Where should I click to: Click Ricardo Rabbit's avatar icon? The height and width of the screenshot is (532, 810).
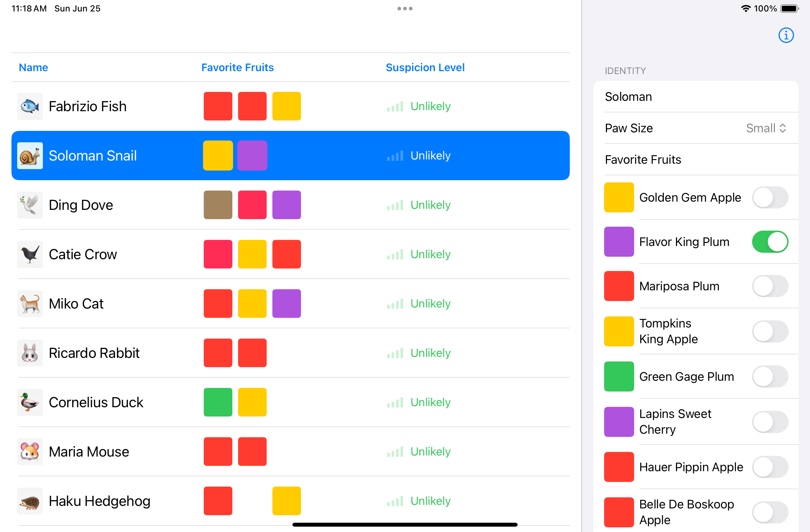click(30, 353)
